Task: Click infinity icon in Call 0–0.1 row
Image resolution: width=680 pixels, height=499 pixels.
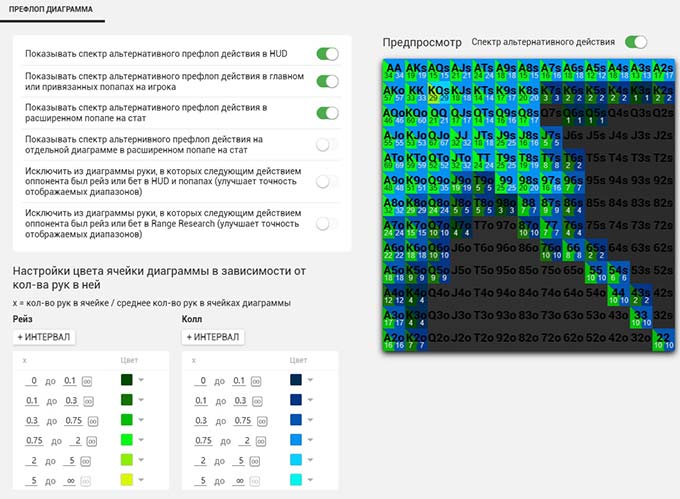Action: [x=257, y=380]
